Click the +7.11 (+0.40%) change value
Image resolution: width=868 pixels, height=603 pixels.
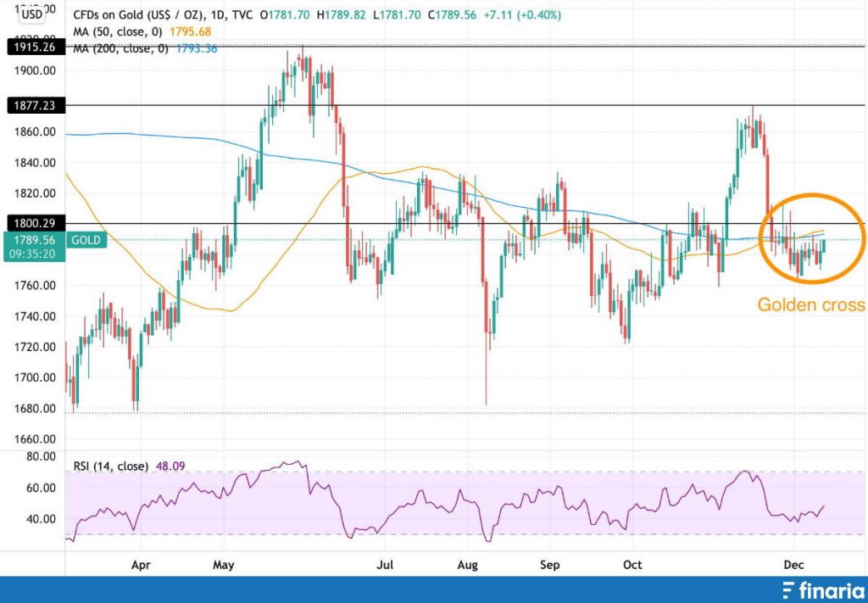[x=522, y=15]
